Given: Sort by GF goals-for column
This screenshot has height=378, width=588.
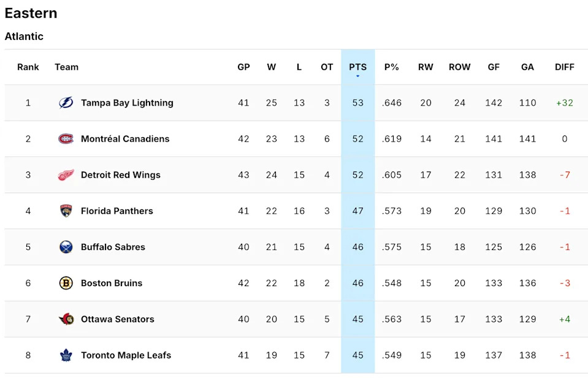Looking at the screenshot, I should [494, 67].
